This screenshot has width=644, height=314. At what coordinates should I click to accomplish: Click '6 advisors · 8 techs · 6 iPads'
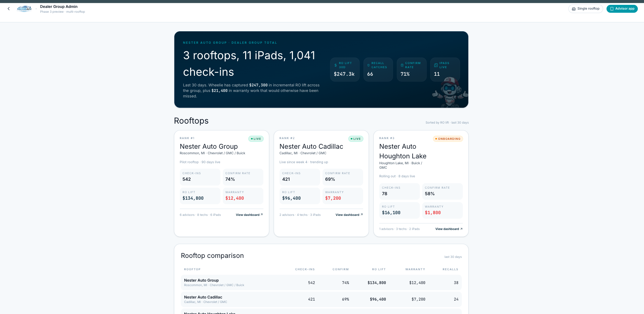[200, 215]
